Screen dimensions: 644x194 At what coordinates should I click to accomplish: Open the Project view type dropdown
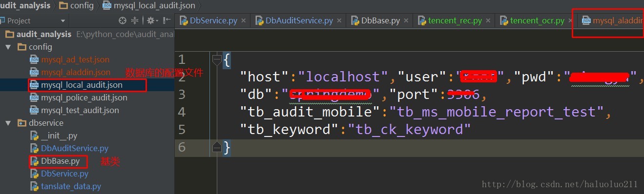point(63,21)
